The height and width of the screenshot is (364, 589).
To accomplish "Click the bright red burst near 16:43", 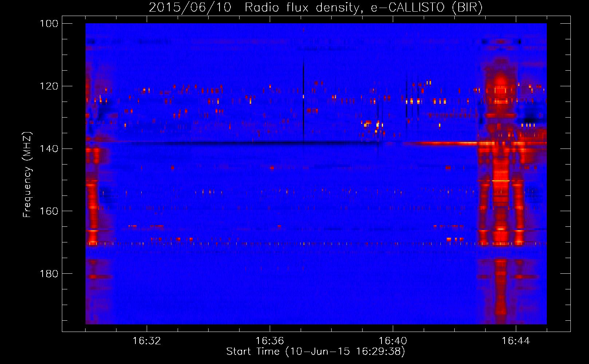I will pyautogui.click(x=501, y=189).
